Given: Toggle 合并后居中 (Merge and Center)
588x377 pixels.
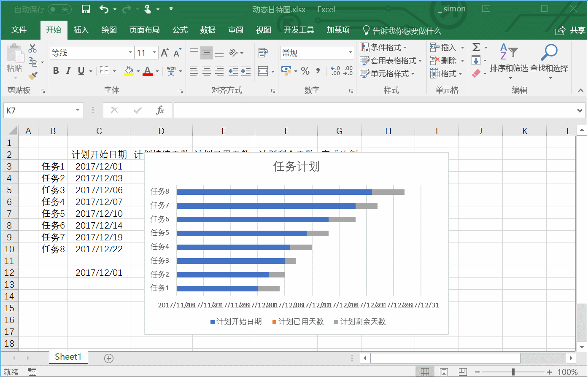Looking at the screenshot, I should click(x=264, y=70).
